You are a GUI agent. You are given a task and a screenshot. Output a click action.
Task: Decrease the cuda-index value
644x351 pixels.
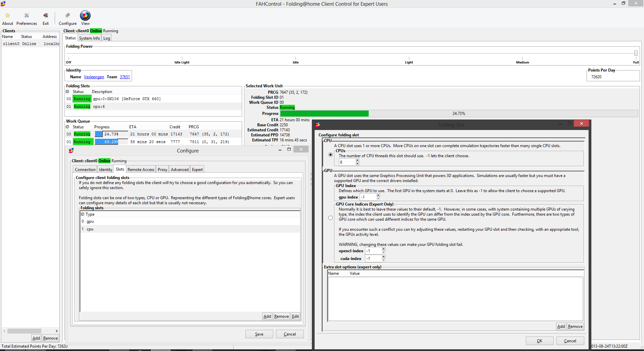click(384, 260)
